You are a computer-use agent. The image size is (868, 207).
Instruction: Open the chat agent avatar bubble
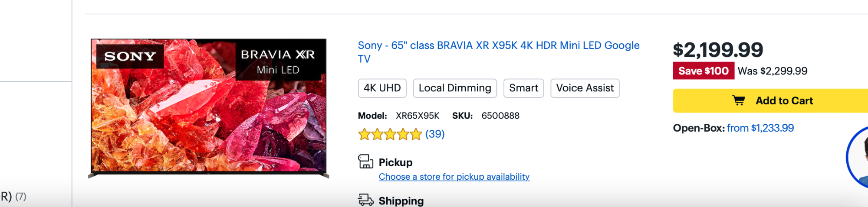858,158
